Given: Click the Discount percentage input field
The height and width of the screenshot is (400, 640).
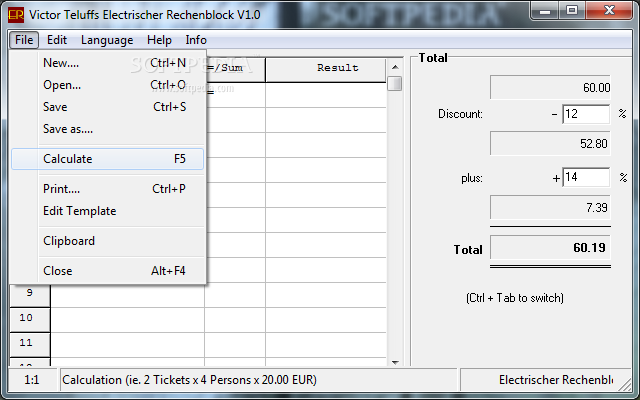Looking at the screenshot, I should pyautogui.click(x=586, y=114).
